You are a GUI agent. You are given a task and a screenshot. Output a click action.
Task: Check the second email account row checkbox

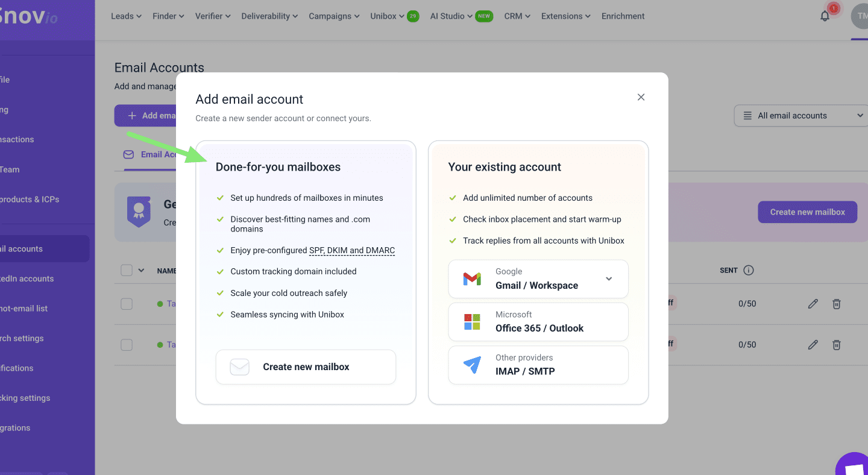coord(127,345)
